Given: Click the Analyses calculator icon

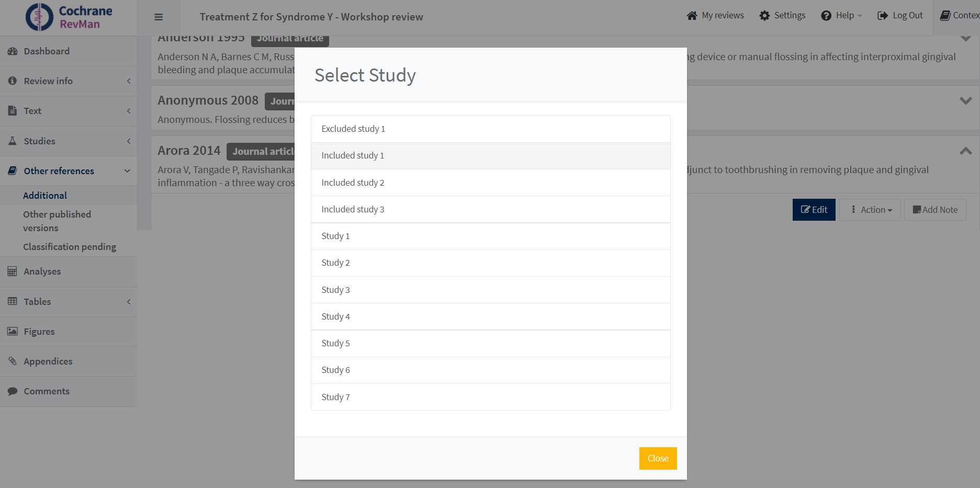Looking at the screenshot, I should tap(13, 271).
